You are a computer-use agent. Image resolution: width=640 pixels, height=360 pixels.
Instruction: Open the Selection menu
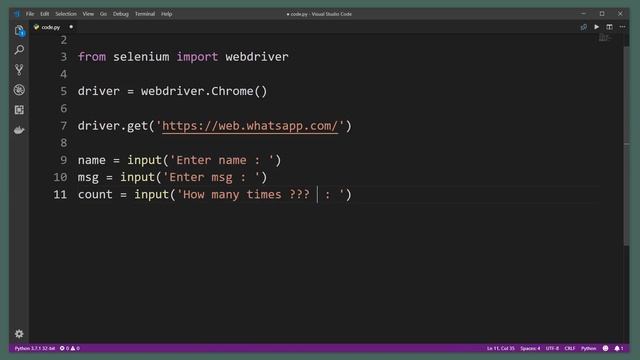click(66, 14)
